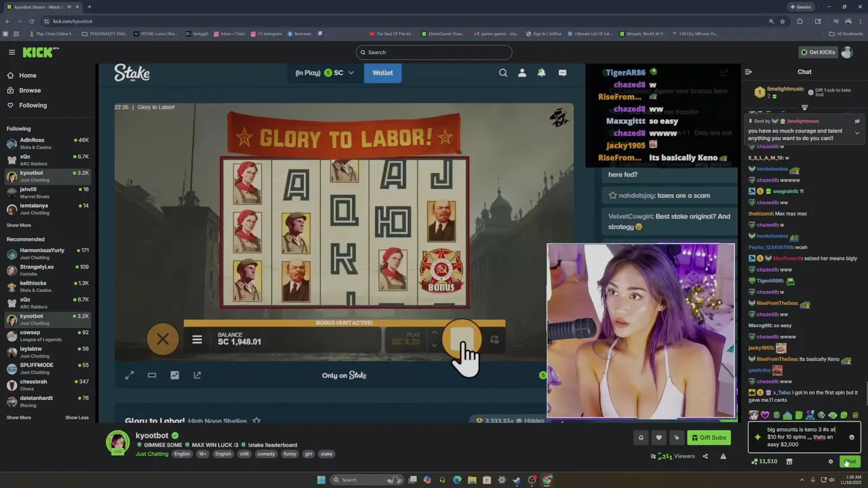Open the Stake notifications bell
This screenshot has width=868, height=488.
[541, 73]
